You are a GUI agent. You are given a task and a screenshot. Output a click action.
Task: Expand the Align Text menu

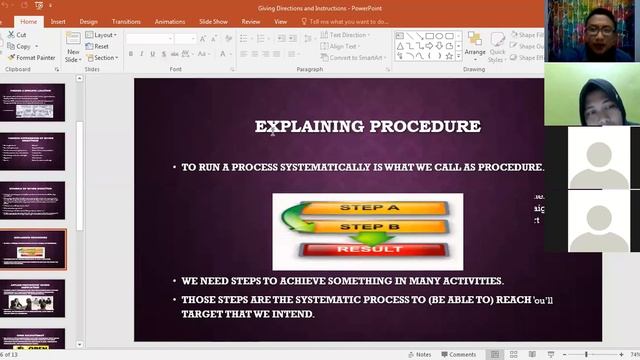pos(340,47)
